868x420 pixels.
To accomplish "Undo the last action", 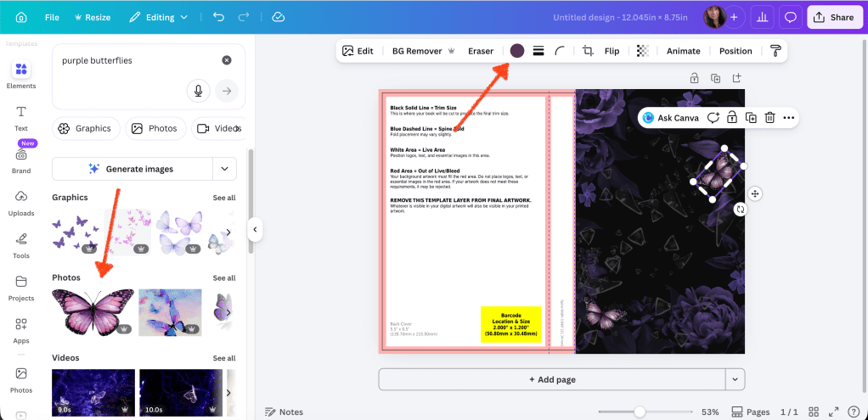I will pyautogui.click(x=218, y=17).
